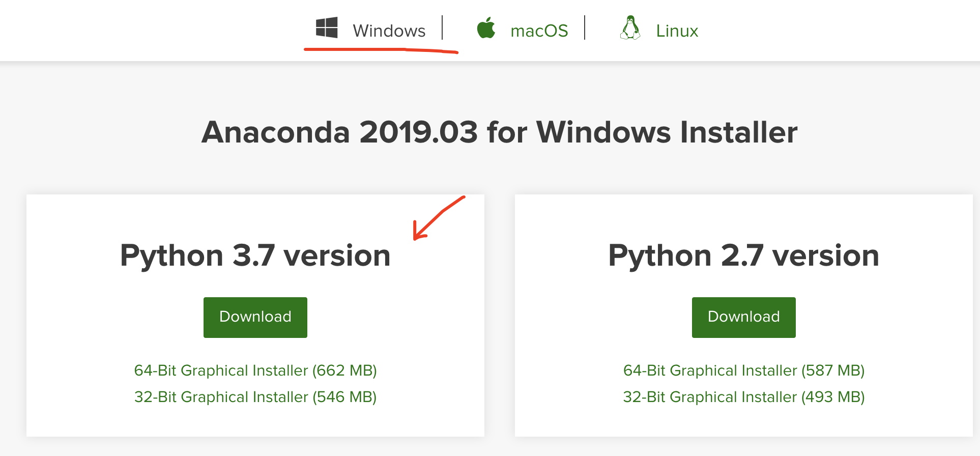The height and width of the screenshot is (456, 980).
Task: Switch to the macOS tab label
Action: tap(539, 31)
